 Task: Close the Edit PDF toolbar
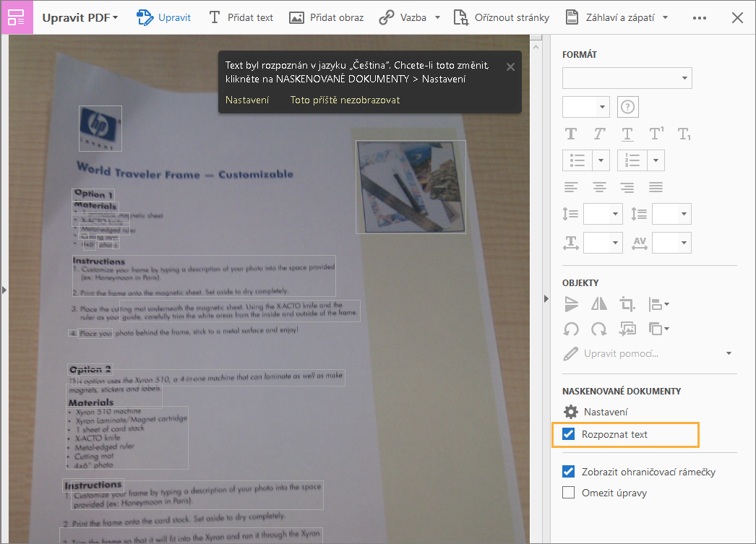point(737,18)
